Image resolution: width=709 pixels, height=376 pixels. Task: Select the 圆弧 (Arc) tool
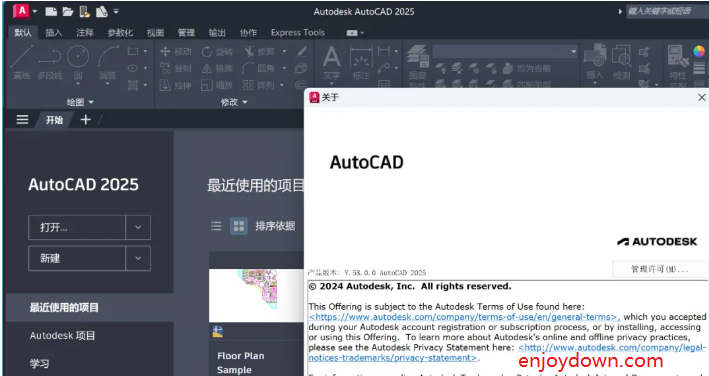(x=108, y=63)
